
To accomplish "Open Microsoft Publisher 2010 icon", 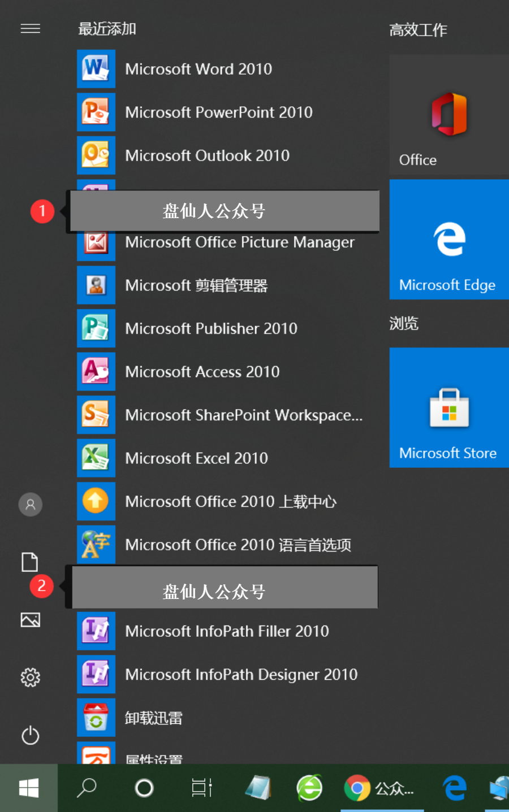I will (96, 328).
